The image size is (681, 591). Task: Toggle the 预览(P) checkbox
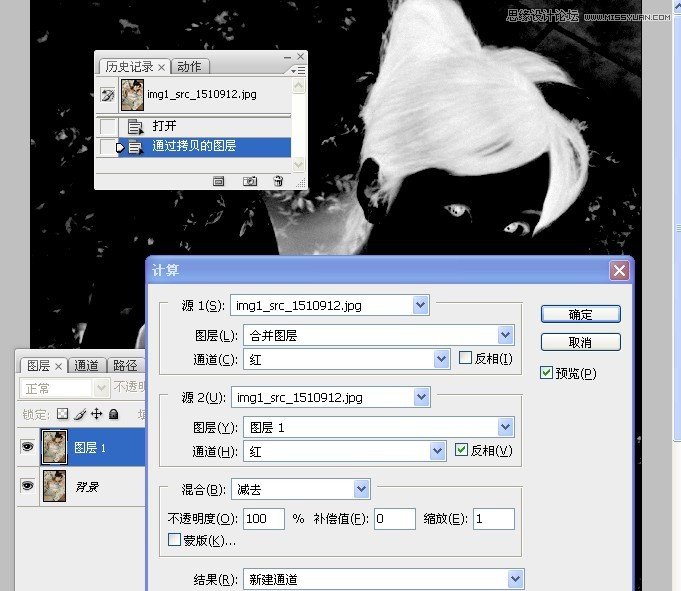[x=546, y=373]
